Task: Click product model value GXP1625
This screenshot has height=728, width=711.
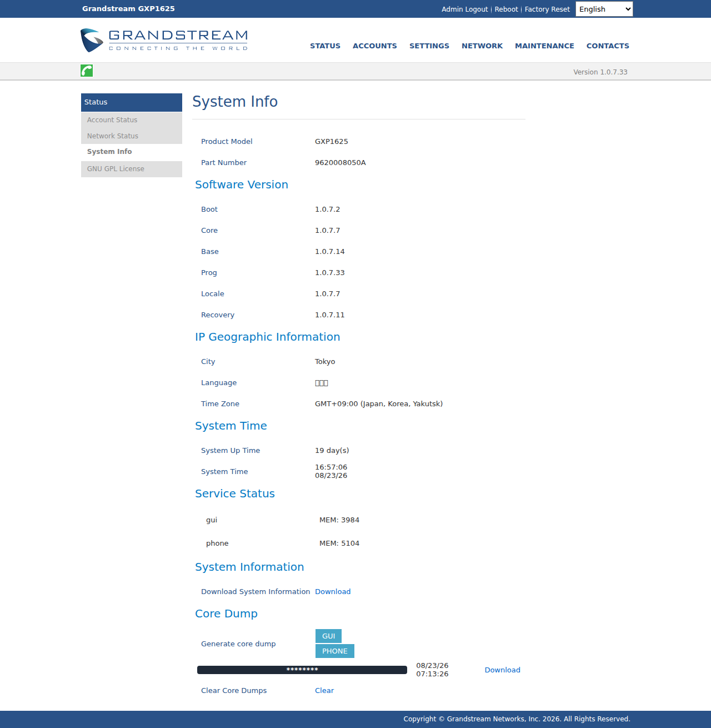Action: click(332, 142)
